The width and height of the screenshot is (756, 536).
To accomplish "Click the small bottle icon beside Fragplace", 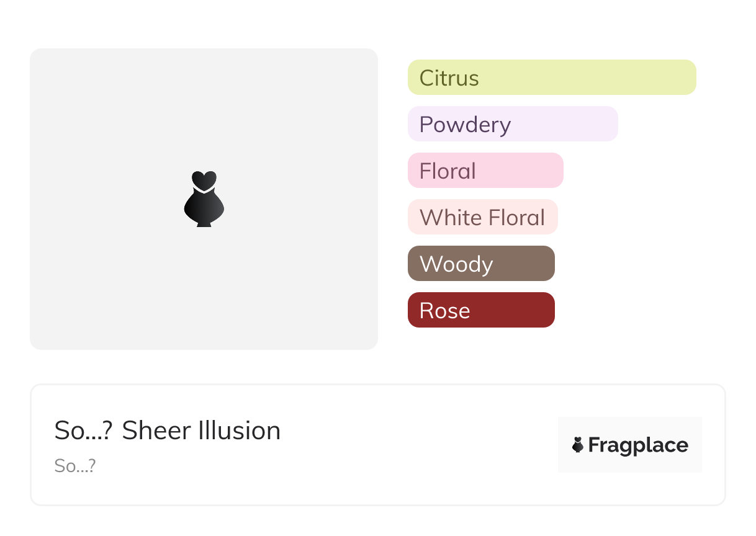I will (x=578, y=445).
